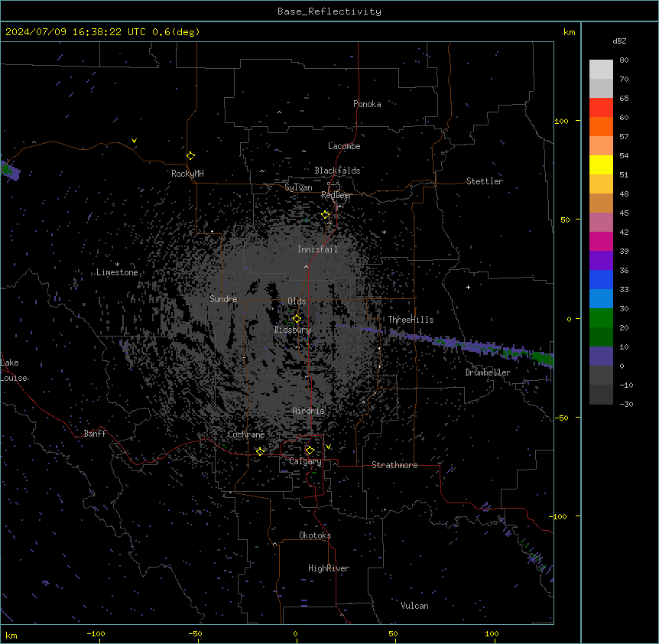Select the Sylvan label on the map
The width and height of the screenshot is (659, 644).
point(298,187)
